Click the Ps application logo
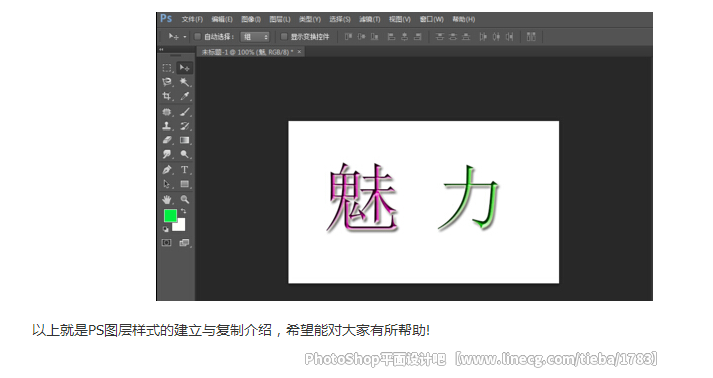This screenshot has width=713, height=378. click(x=166, y=19)
